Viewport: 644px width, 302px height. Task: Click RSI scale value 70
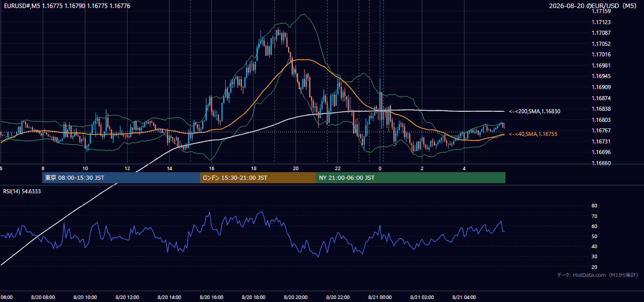point(594,216)
